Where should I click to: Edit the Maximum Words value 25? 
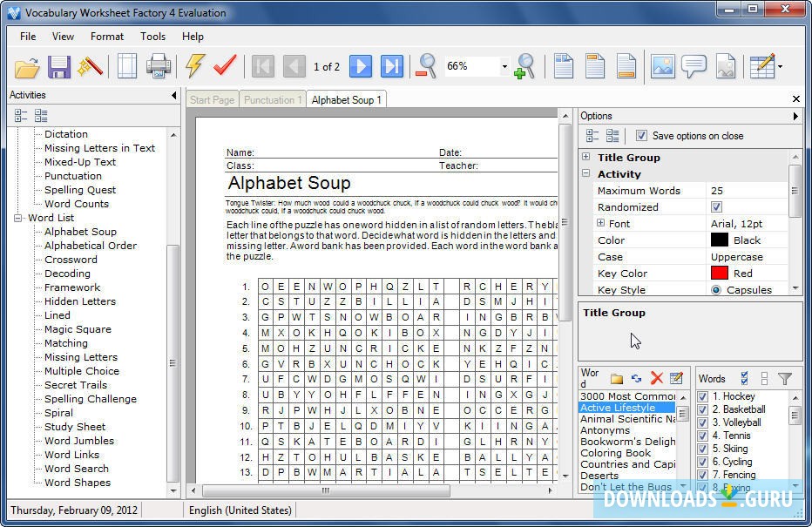[x=747, y=191]
